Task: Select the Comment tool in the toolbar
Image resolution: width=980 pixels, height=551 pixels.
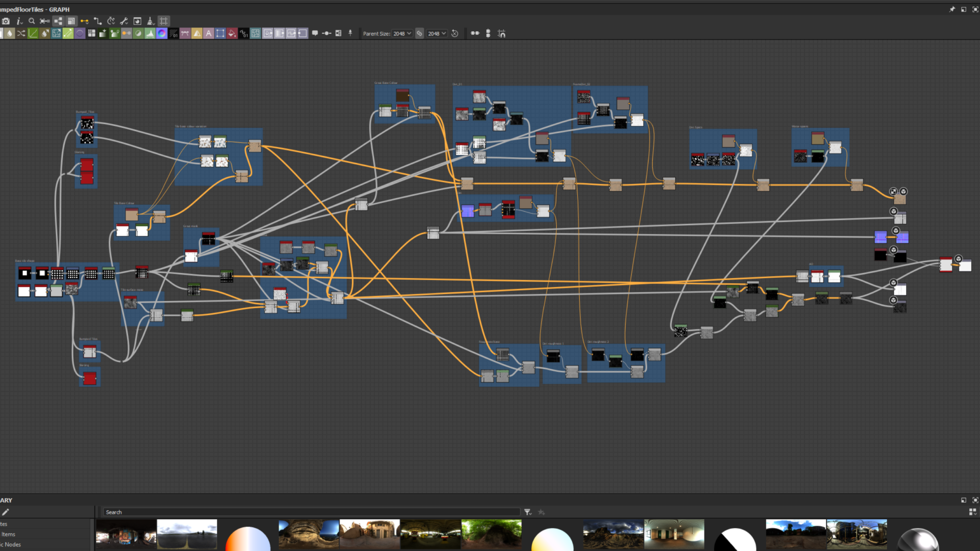Action: coord(315,33)
